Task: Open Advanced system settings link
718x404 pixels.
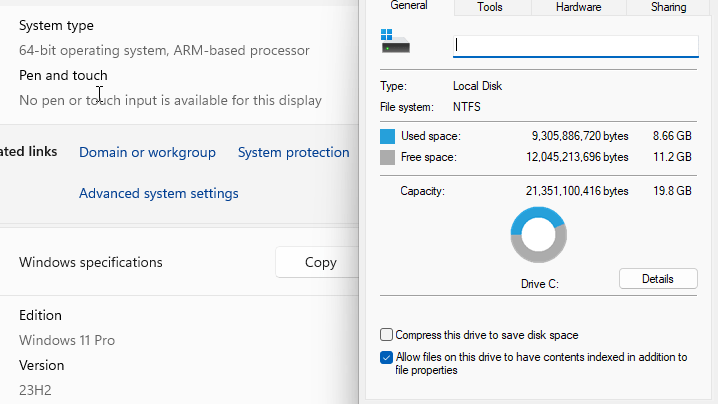Action: [158, 193]
